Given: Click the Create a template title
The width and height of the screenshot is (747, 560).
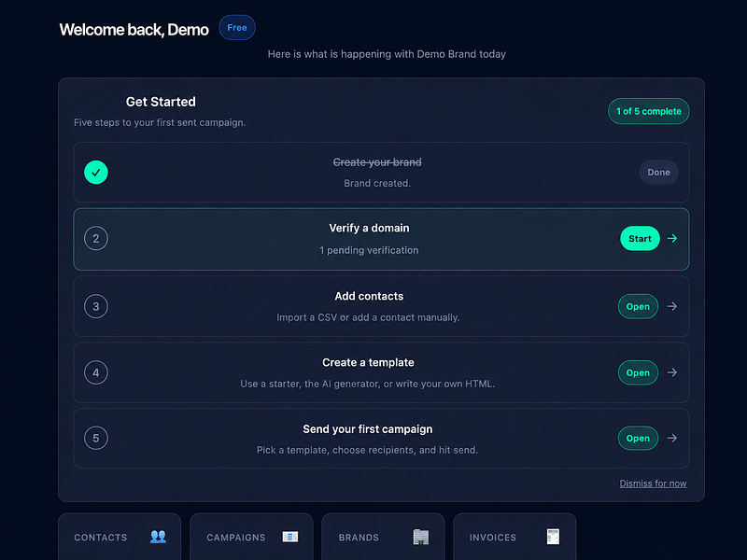Looking at the screenshot, I should tap(368, 362).
